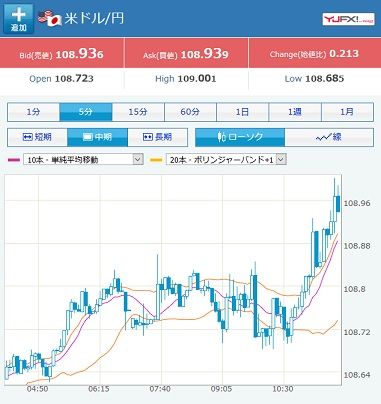Select the 1月 timeframe tab
This screenshot has width=381, height=404.
pos(347,112)
